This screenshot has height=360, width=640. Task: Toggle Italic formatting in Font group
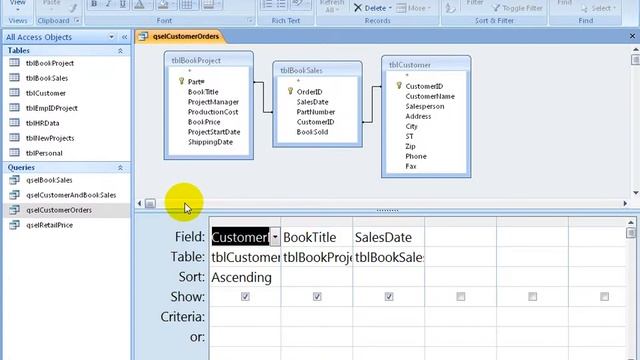click(x=108, y=4)
